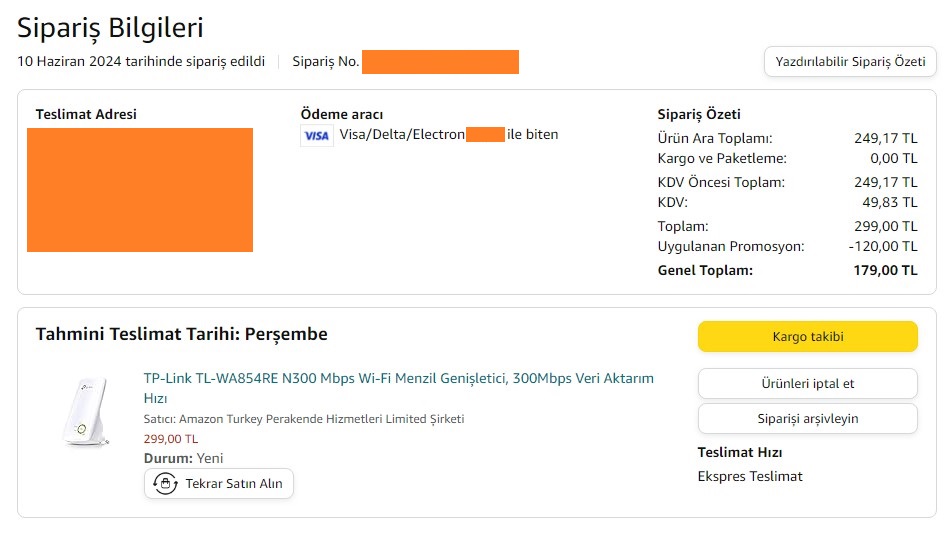
Task: Click the masked delivery address block
Action: [x=140, y=190]
